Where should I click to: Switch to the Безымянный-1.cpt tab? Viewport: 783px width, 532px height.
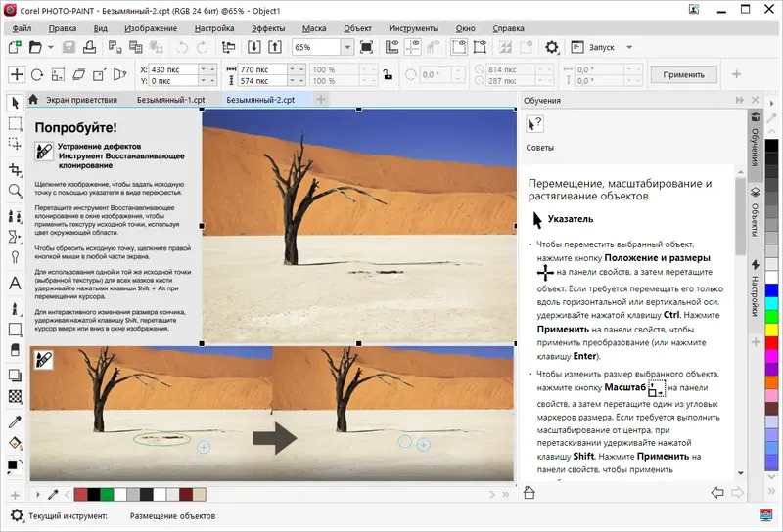point(171,100)
